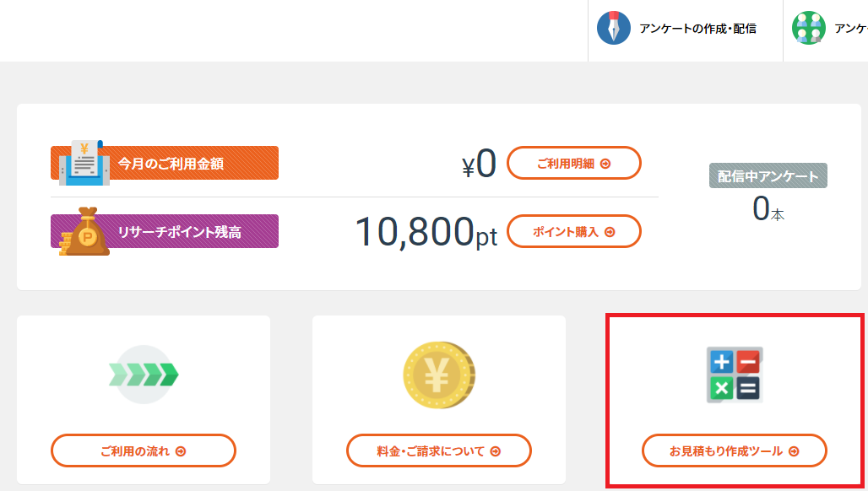Click the ポイント購入 button
The height and width of the screenshot is (491, 868).
[x=574, y=232]
